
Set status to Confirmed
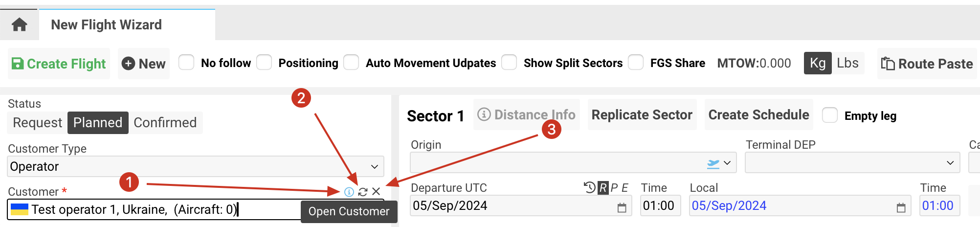coord(165,123)
